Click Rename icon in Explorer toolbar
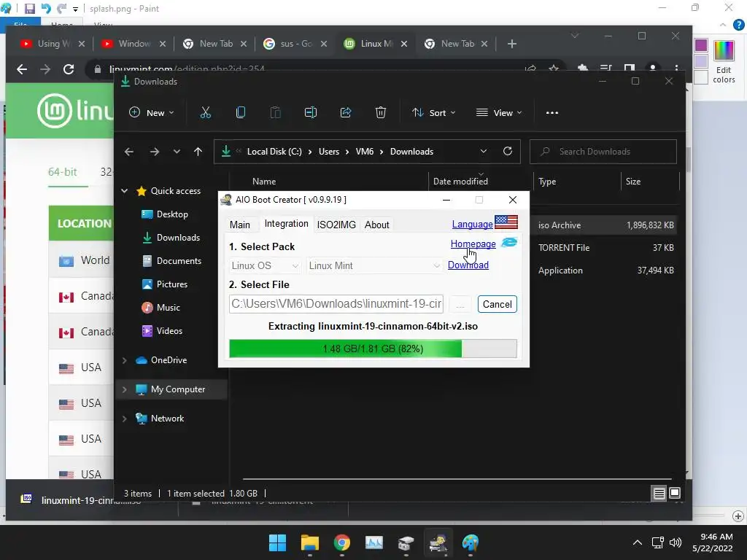Viewport: 747px width, 560px height. point(311,113)
